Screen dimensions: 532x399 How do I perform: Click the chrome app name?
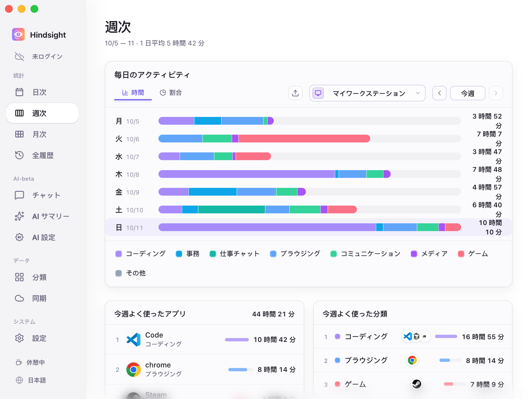pos(158,365)
